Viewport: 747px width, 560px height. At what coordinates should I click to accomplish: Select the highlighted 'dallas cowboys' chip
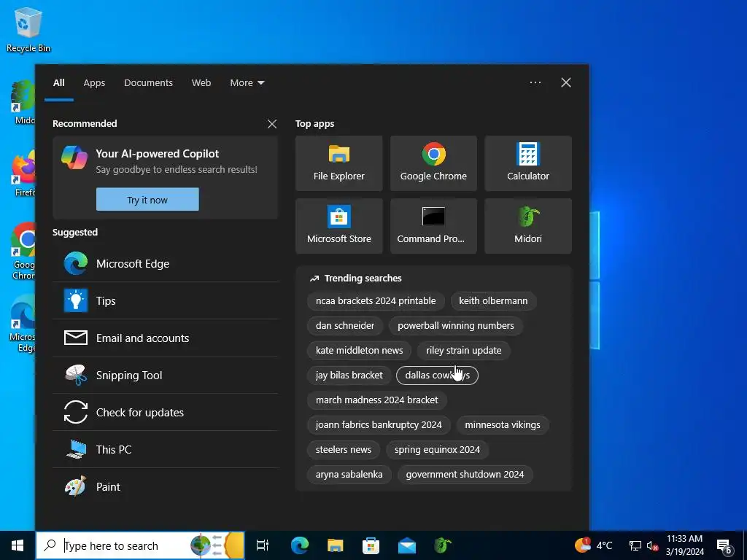pyautogui.click(x=438, y=376)
